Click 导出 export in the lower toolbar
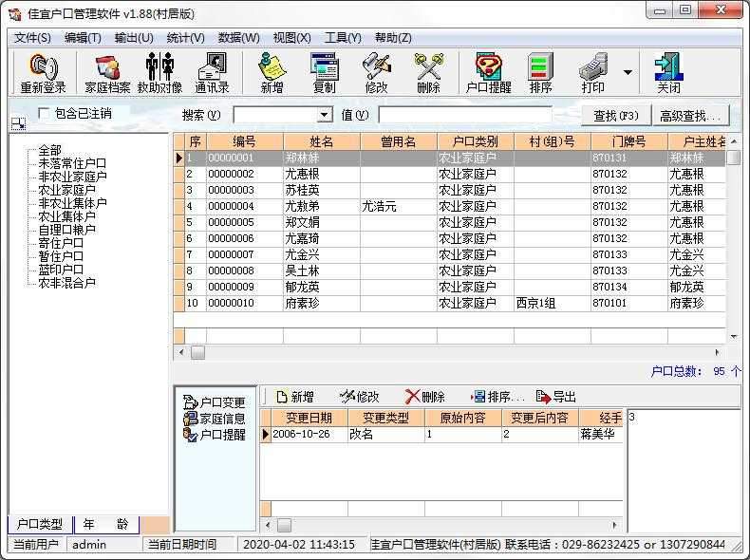Screen dimensions: 750x560 [x=556, y=397]
